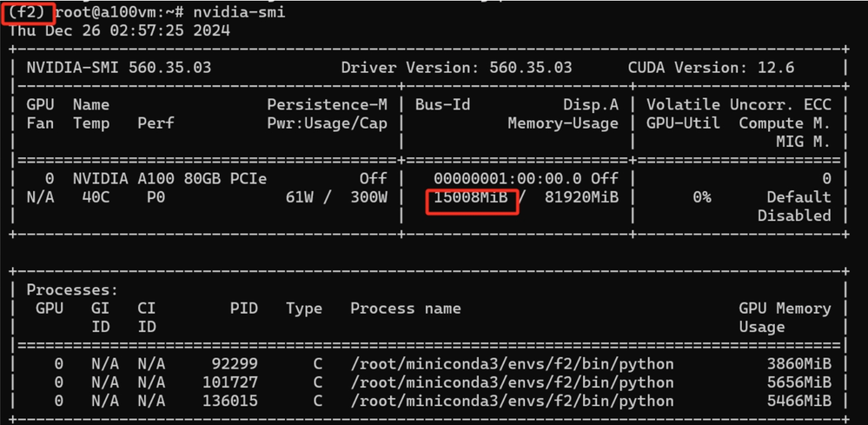Click the python path for PID 101727

pyautogui.click(x=513, y=382)
